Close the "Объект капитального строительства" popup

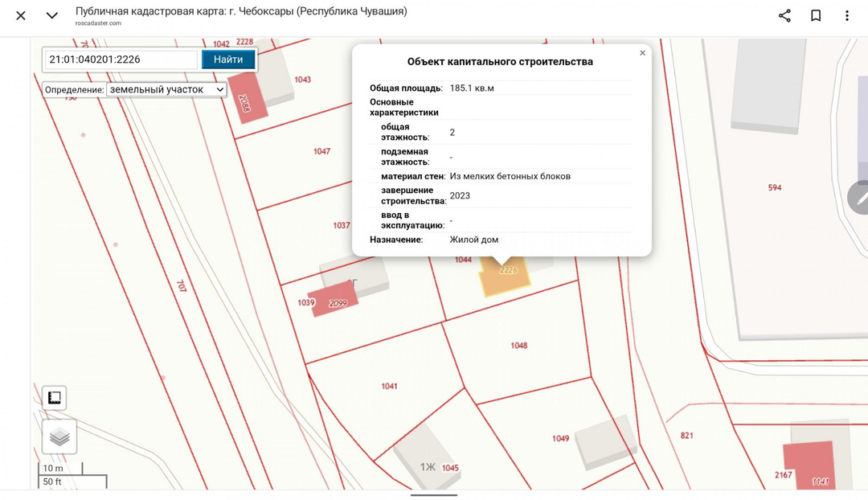642,53
